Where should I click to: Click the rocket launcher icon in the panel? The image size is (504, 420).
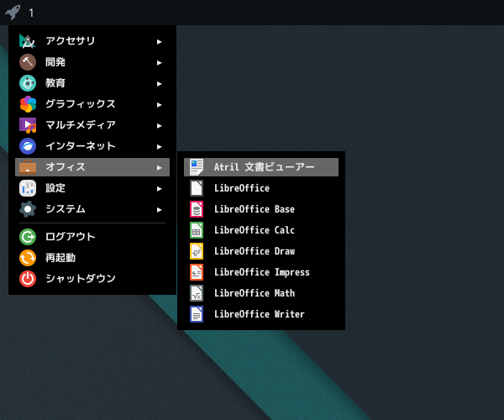pyautogui.click(x=13, y=13)
